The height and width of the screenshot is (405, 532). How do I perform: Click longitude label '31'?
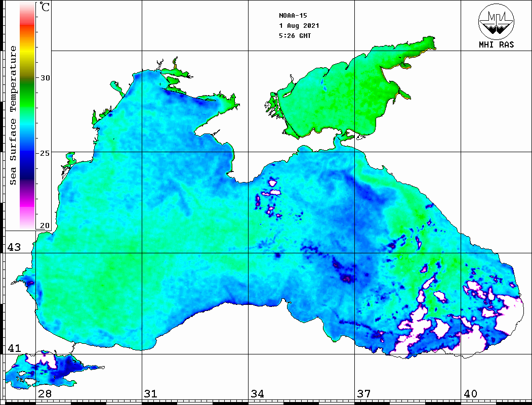coord(151,393)
